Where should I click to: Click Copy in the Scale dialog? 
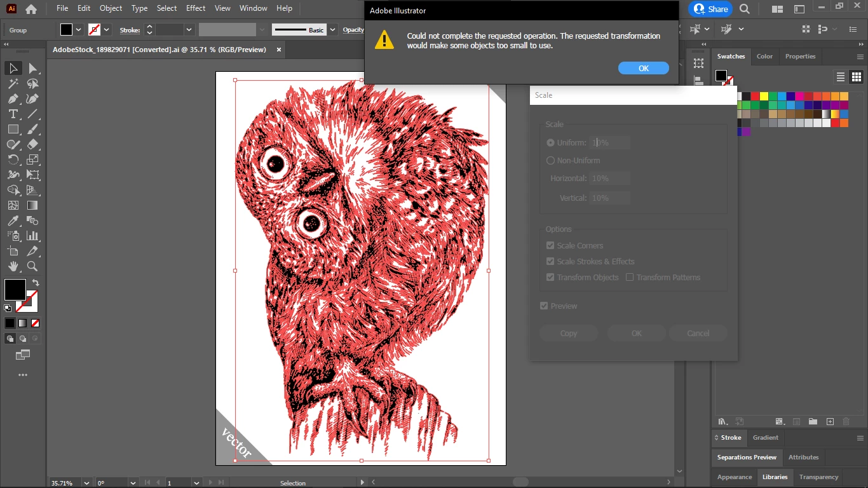(569, 333)
